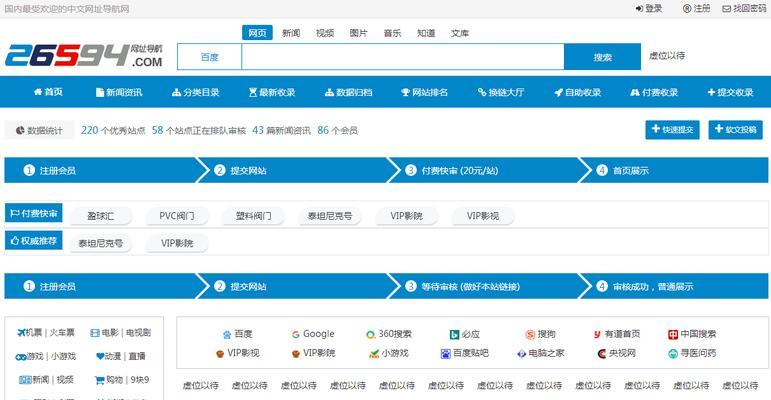Click the 动漫 heart icon link
This screenshot has width=771, height=400.
click(109, 356)
